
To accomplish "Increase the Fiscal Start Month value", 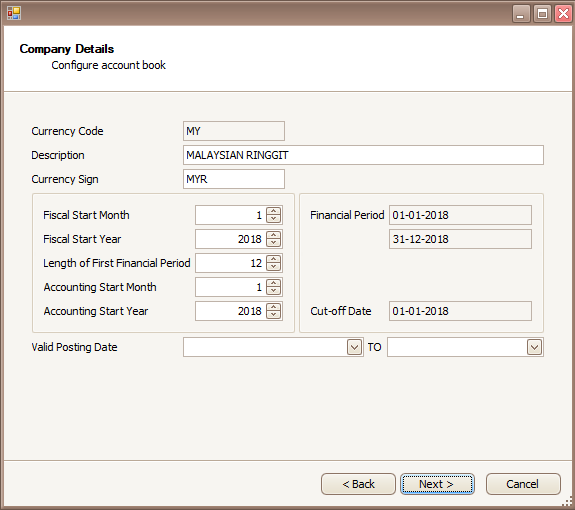I will point(274,211).
